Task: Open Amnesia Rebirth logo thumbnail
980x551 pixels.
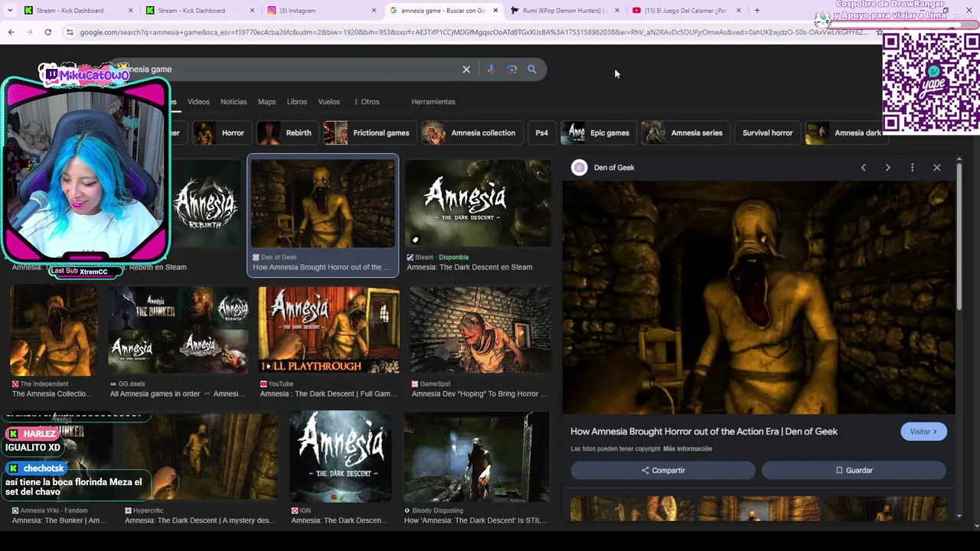Action: 205,204
